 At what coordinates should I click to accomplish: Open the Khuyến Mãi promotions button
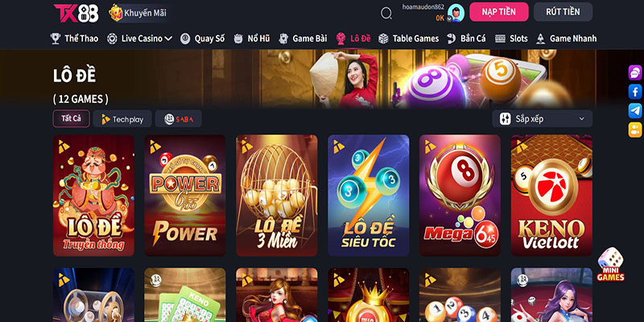click(x=138, y=13)
